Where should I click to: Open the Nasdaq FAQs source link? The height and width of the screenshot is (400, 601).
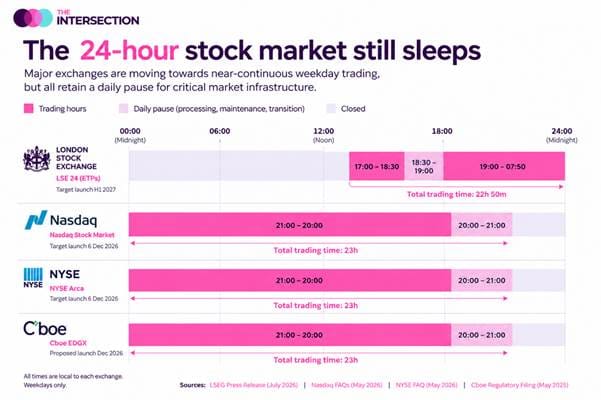point(346,385)
